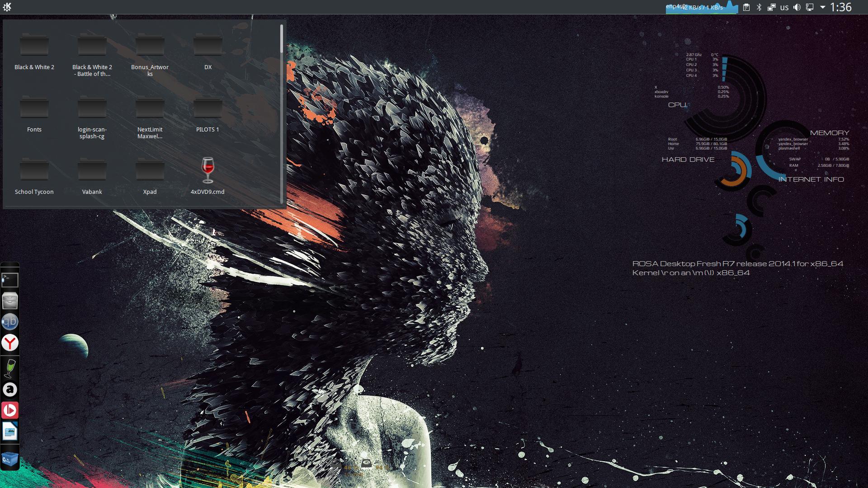Open the 1:36 clock calendar
Image resolution: width=868 pixels, height=488 pixels.
click(841, 7)
